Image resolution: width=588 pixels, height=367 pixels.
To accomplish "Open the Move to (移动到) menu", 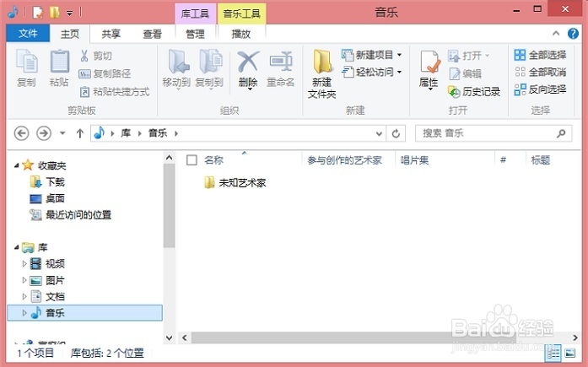I will click(176, 69).
